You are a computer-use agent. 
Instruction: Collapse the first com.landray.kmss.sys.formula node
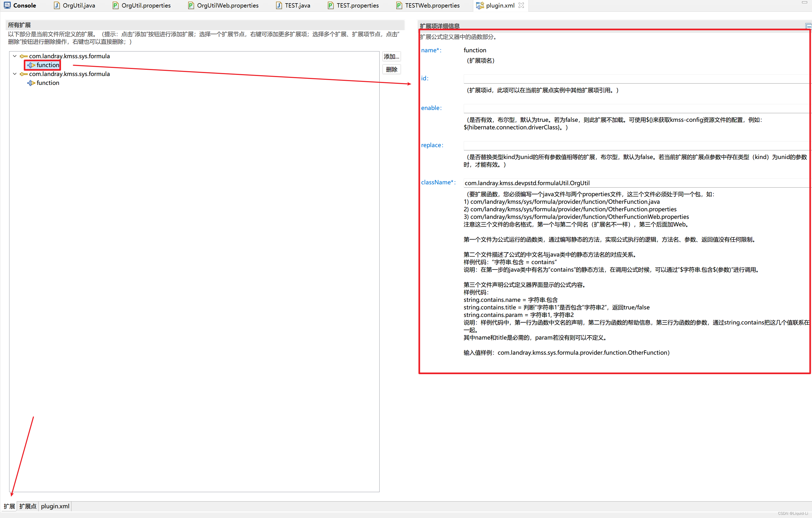click(15, 56)
